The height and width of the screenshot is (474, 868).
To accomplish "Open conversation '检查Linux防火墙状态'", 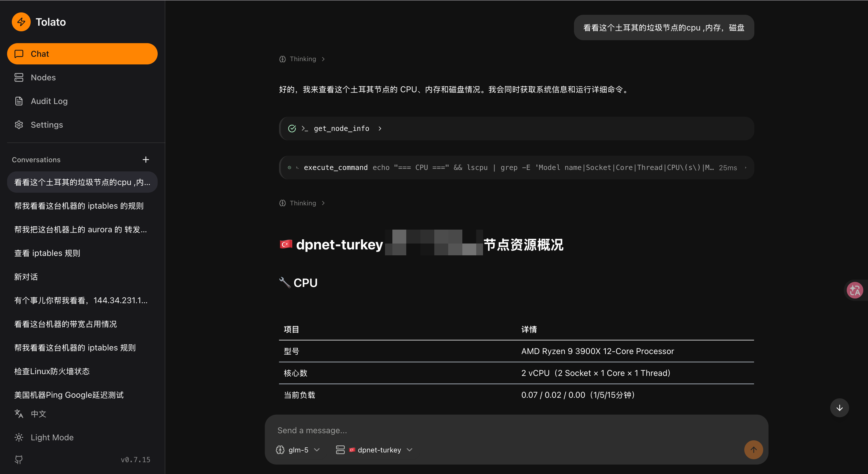I will point(82,371).
